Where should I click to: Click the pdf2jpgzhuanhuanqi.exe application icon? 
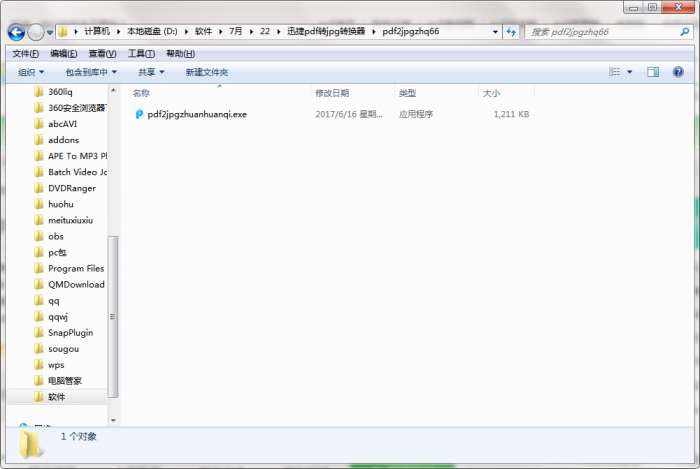pos(139,114)
